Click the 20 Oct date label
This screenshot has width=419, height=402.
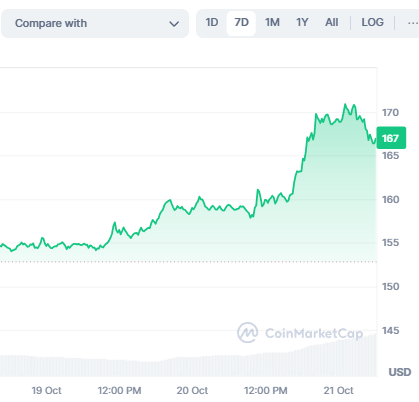click(x=192, y=390)
